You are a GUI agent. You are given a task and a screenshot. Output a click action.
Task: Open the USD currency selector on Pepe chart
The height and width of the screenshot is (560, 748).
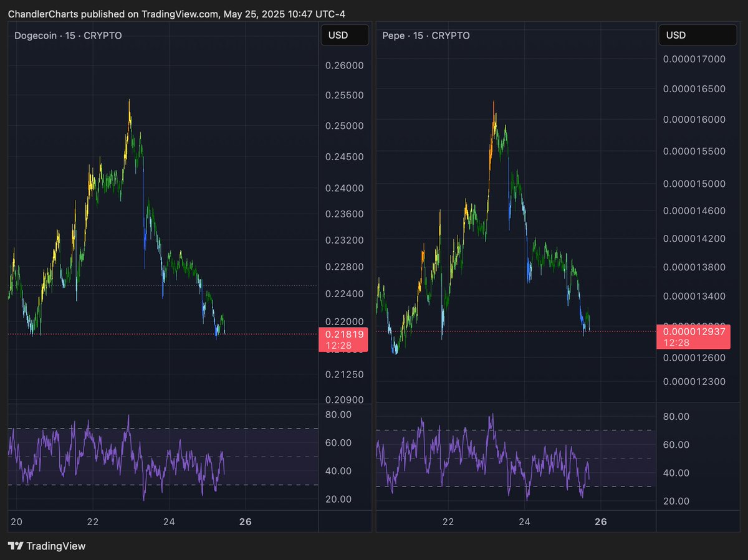(x=698, y=35)
